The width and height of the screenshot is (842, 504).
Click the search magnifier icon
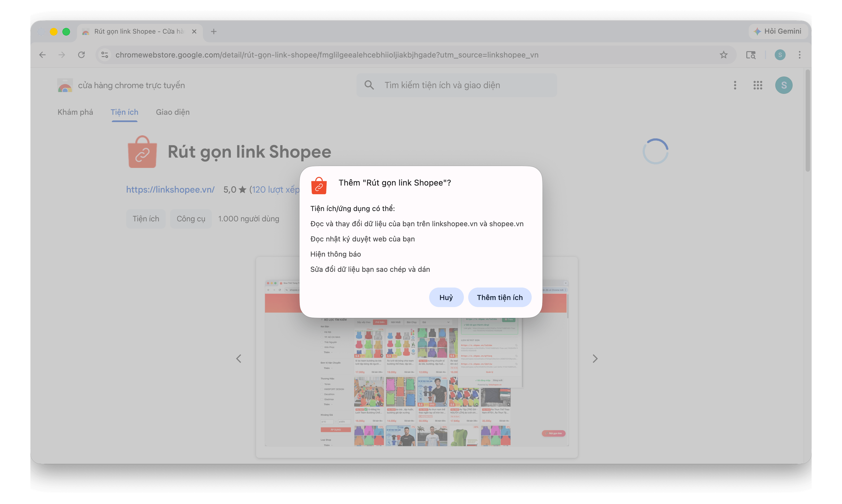369,85
